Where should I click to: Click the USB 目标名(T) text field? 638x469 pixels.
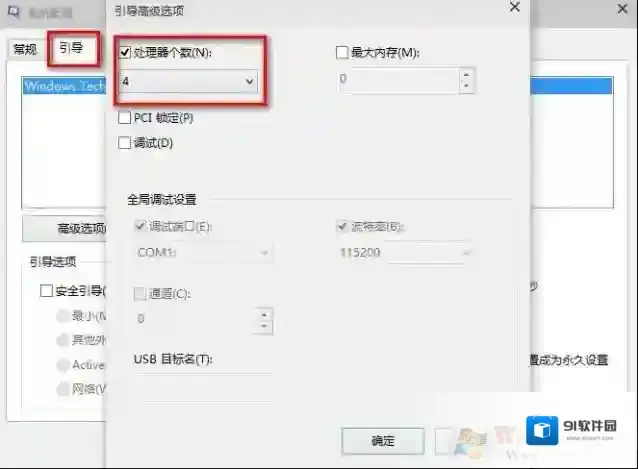coord(202,376)
